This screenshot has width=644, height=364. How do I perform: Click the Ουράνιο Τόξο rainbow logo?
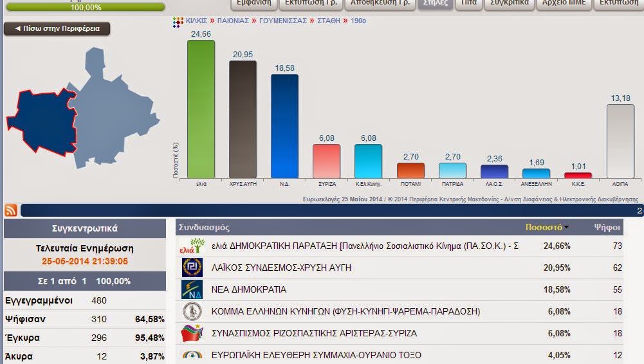tap(192, 354)
